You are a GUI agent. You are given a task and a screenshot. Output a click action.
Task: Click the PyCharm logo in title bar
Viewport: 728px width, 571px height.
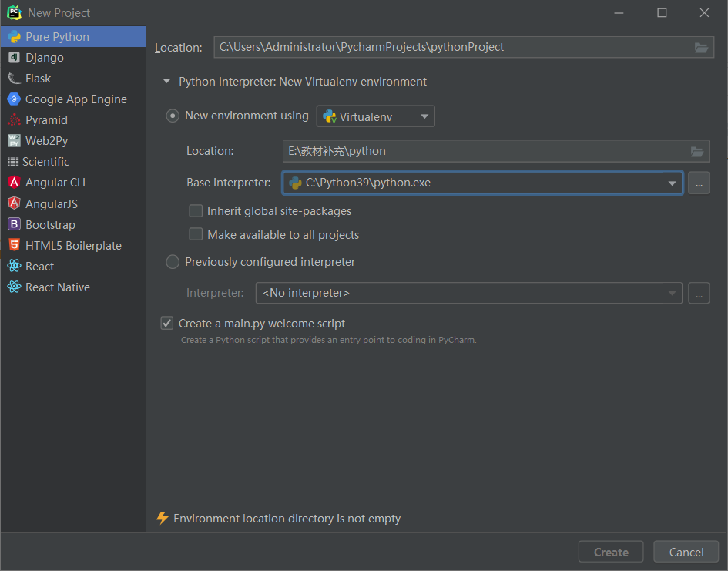tap(15, 12)
